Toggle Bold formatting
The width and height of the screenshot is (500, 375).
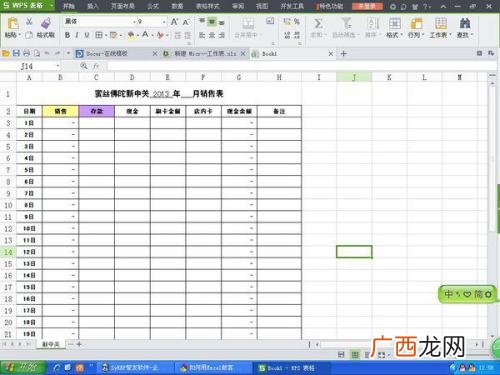point(67,35)
